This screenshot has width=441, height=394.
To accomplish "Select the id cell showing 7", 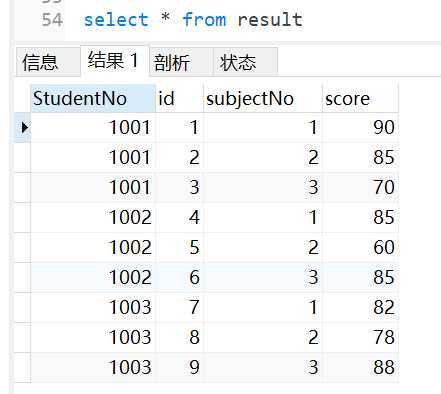I will click(180, 307).
